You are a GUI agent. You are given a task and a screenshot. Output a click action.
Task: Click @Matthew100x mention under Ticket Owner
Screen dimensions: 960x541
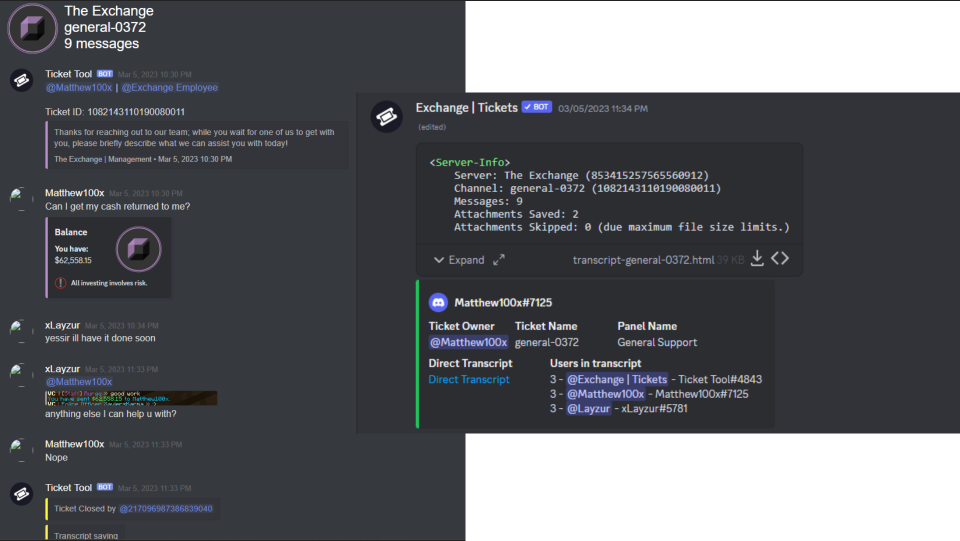click(468, 342)
